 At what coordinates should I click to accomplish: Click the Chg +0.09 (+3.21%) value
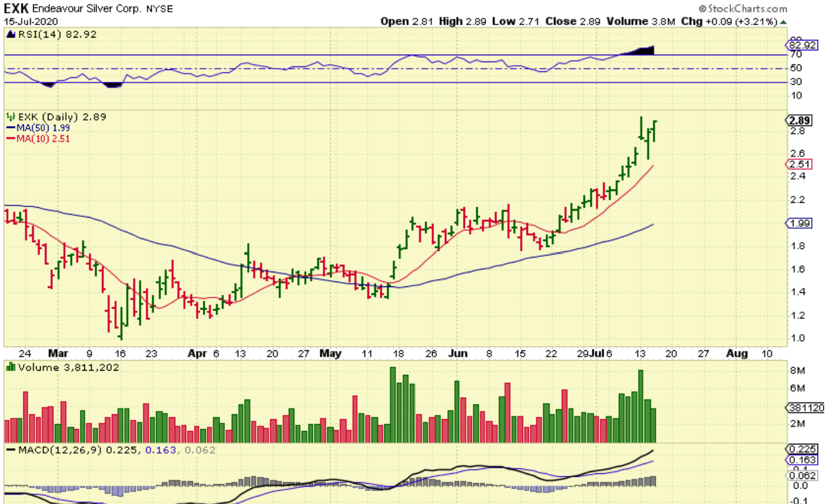(730, 22)
